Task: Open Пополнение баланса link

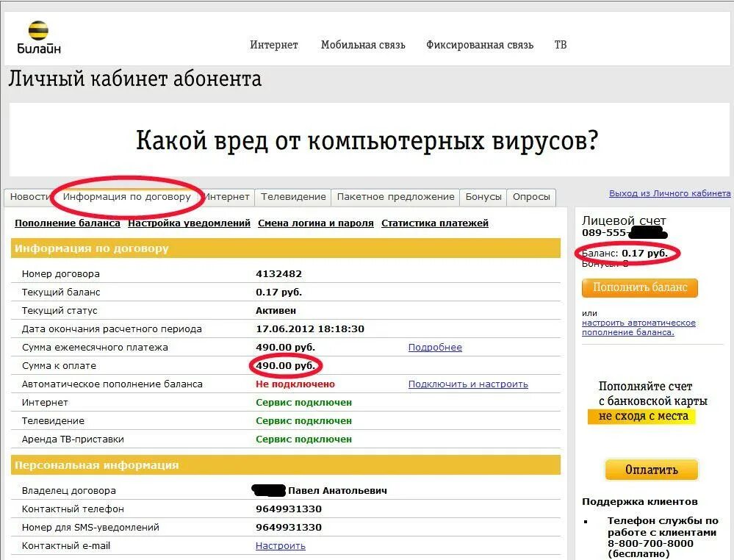Action: (68, 223)
